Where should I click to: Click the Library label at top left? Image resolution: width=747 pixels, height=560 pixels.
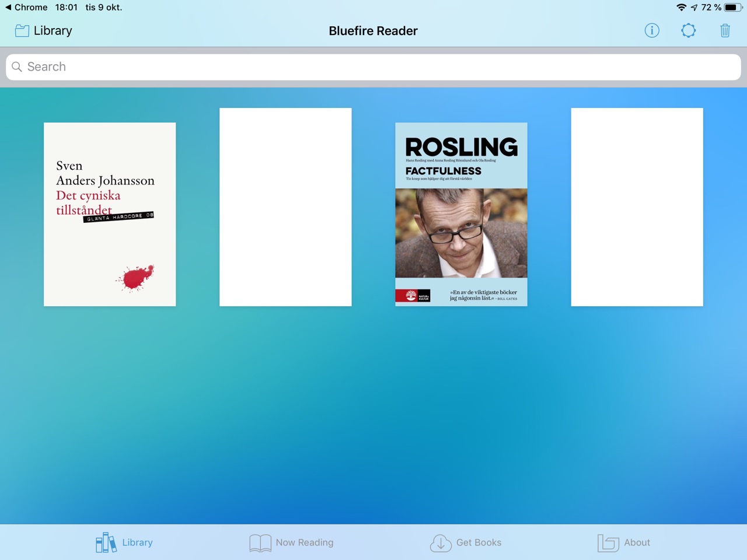[53, 31]
